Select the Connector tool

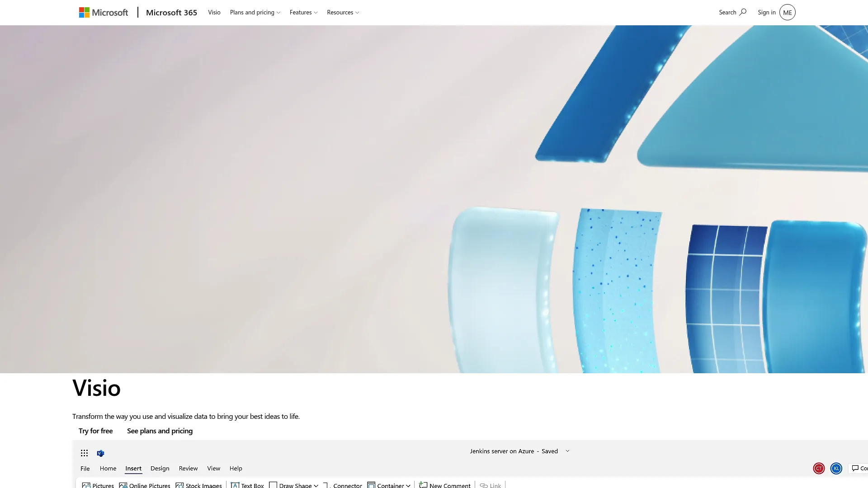pos(343,485)
